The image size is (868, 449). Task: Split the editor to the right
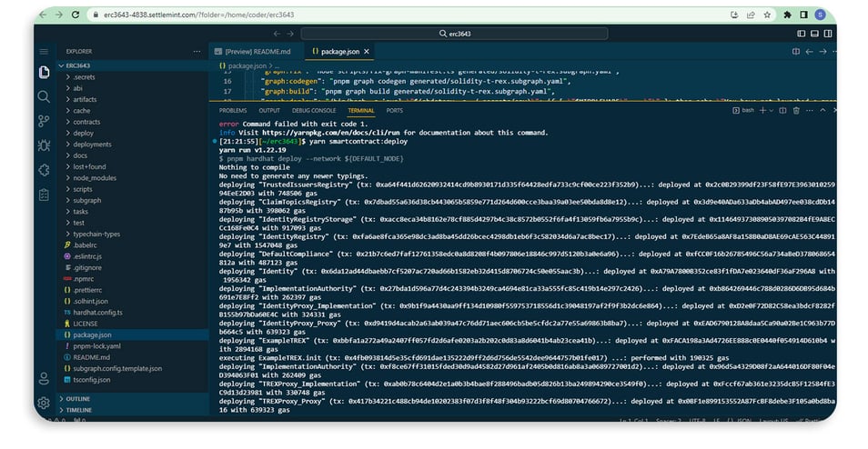(796, 52)
